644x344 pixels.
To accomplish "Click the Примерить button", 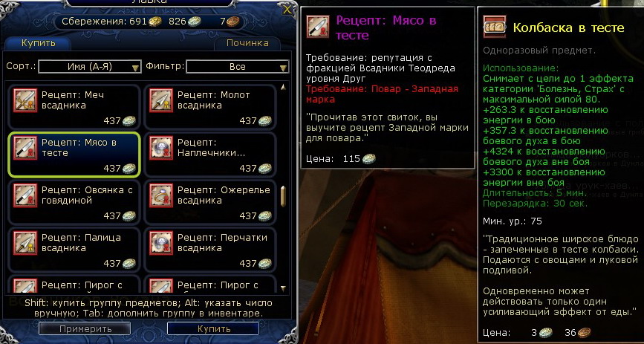I will [85, 329].
